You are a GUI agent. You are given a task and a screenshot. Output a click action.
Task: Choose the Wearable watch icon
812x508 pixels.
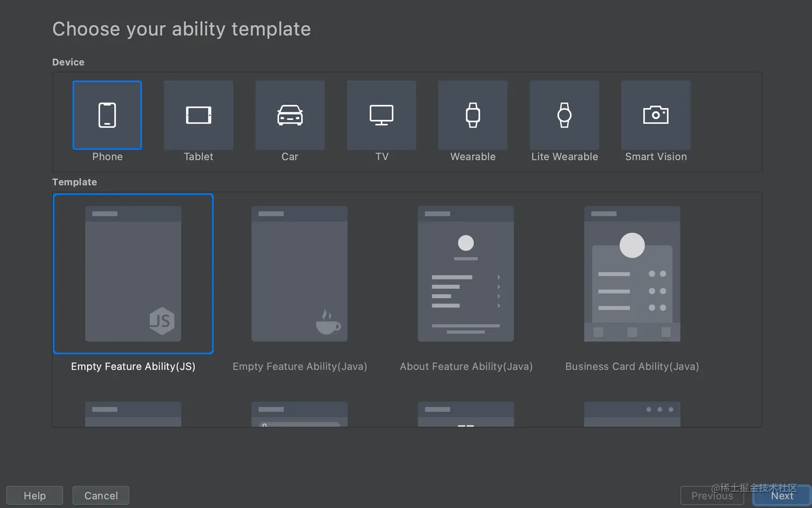pyautogui.click(x=473, y=115)
